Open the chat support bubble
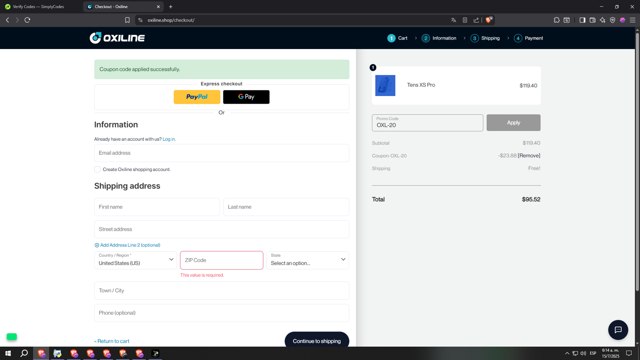This screenshot has height=360, width=640. [618, 330]
